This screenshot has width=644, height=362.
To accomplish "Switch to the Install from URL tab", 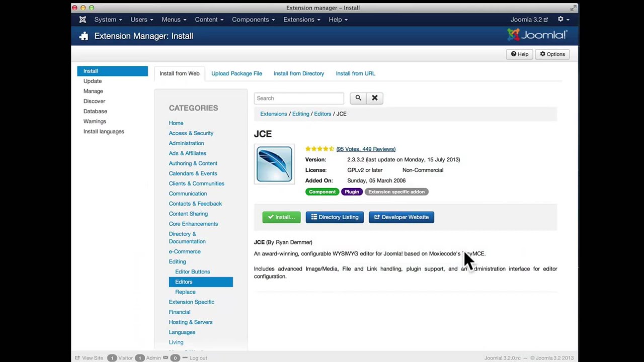I will tap(356, 73).
